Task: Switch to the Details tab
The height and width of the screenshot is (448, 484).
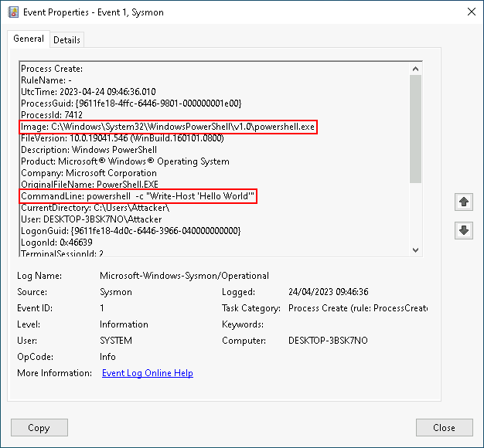Action: pos(66,39)
